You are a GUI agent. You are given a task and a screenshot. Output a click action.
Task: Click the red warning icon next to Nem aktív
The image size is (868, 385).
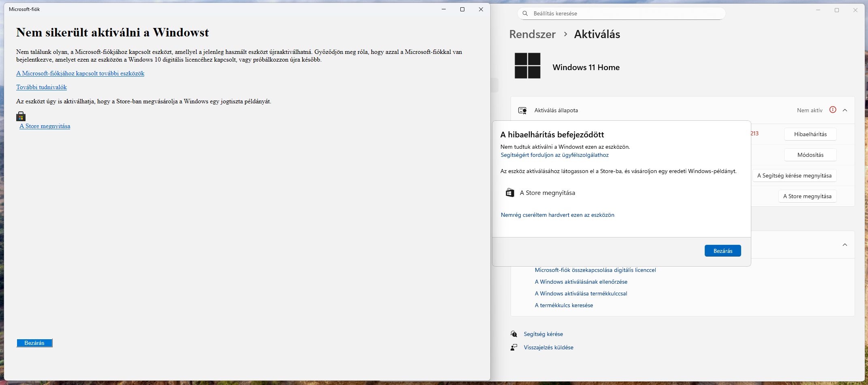point(833,110)
